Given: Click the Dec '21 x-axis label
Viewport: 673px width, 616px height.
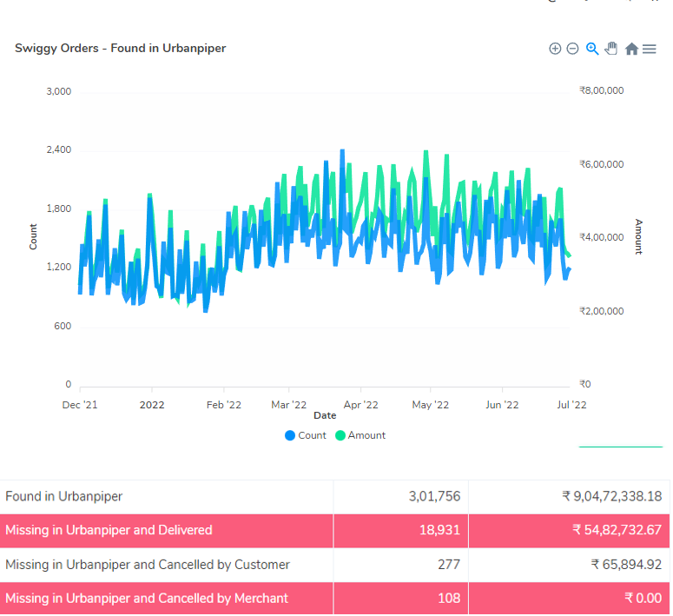Looking at the screenshot, I should [x=80, y=405].
